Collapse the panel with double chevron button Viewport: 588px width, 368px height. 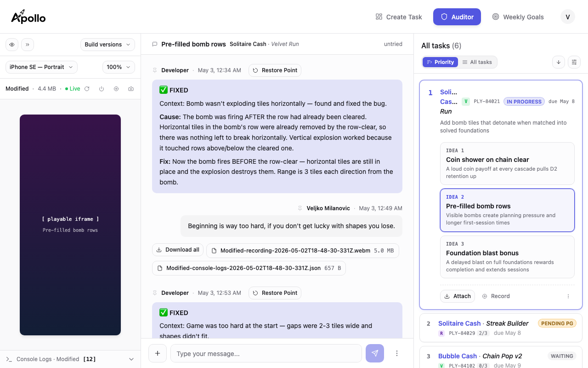pyautogui.click(x=28, y=45)
